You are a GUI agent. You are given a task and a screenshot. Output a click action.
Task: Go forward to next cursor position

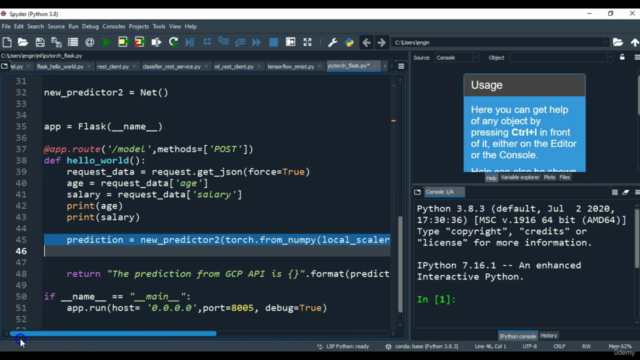(382, 42)
